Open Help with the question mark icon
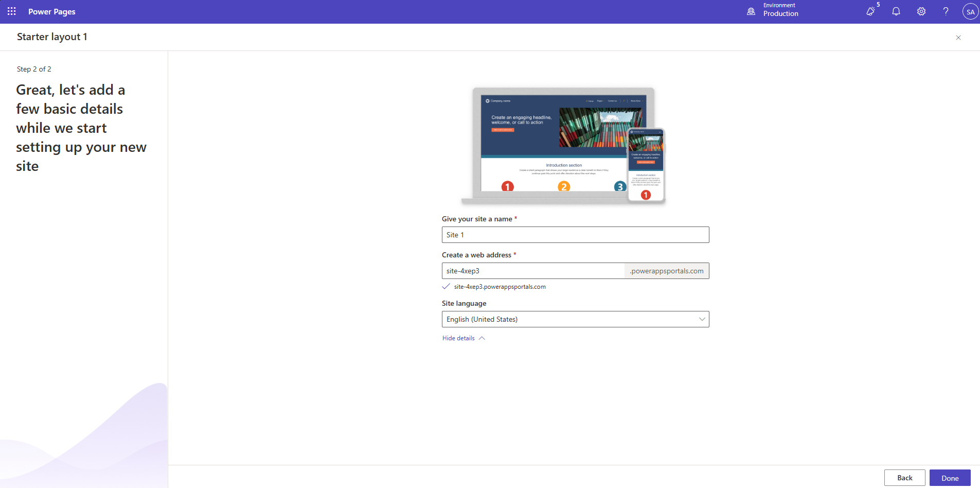 (946, 11)
